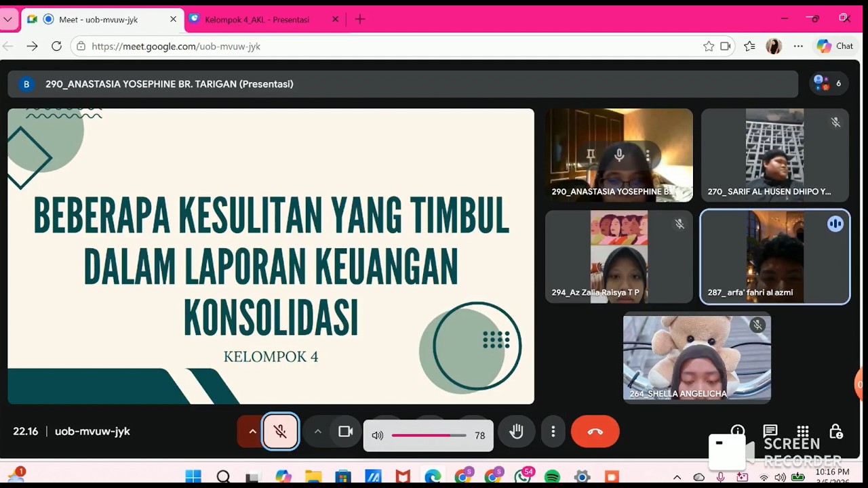The height and width of the screenshot is (488, 868).
Task: Mute the speaker icon in volume popup
Action: pos(378,435)
